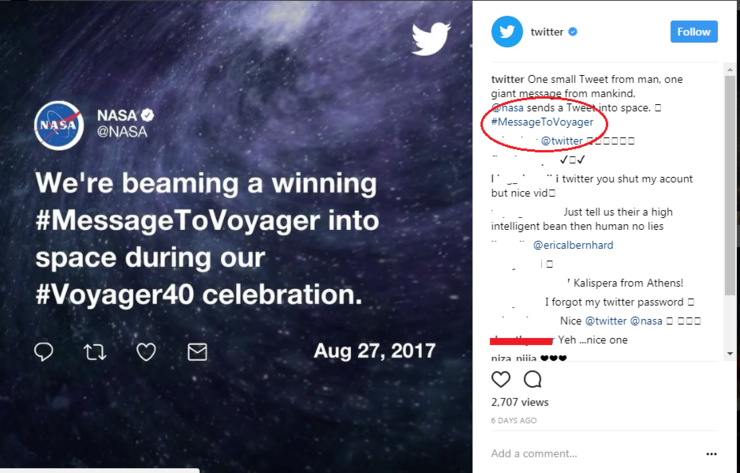
Task: Click the NASA logo in the tweet
Action: pos(59,126)
